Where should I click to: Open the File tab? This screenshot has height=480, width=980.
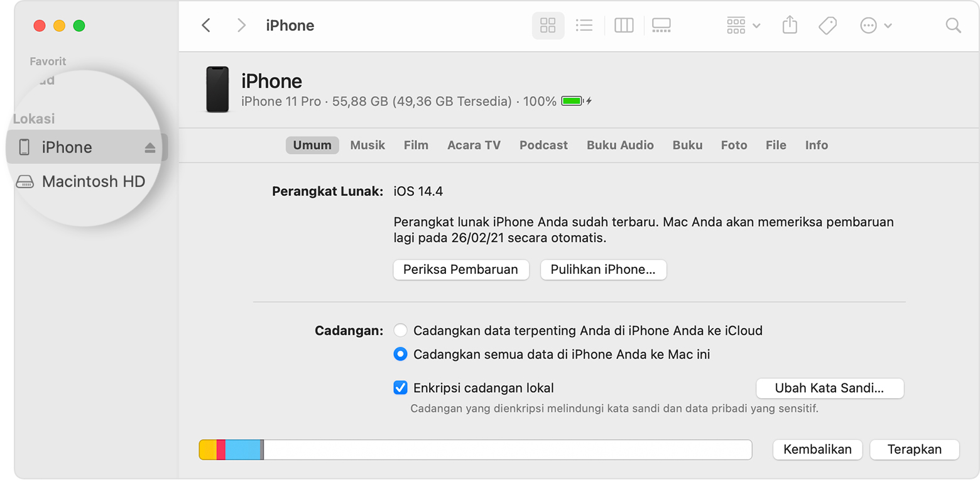click(776, 145)
